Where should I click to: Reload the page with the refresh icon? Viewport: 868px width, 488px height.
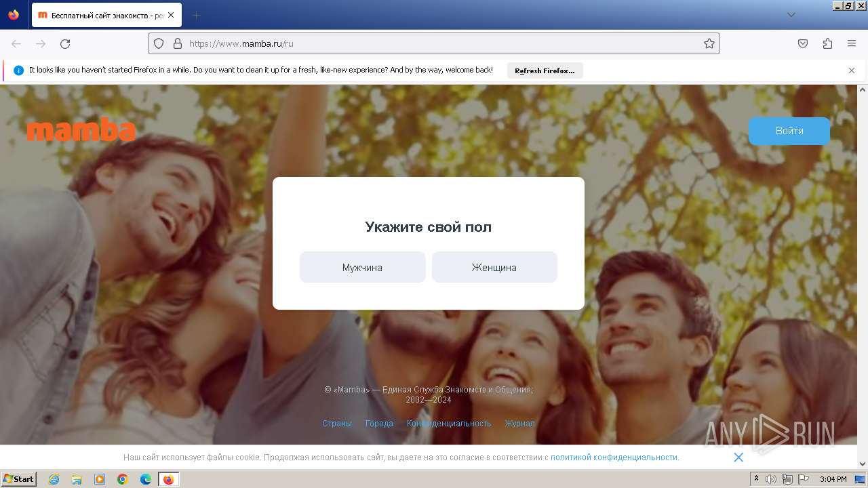click(x=65, y=43)
